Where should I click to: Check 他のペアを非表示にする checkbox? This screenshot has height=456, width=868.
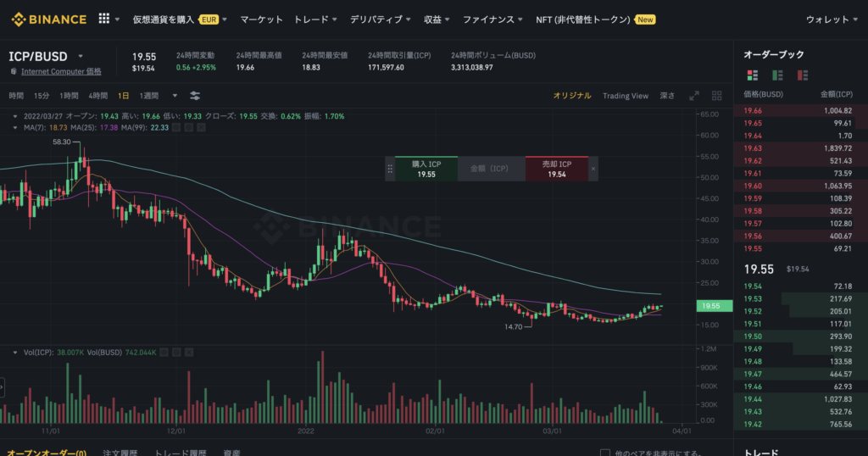tap(605, 453)
